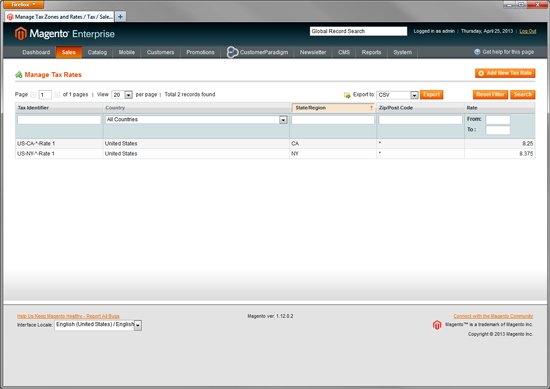Viewport: 550px width, 389px height.
Task: Click United States in the US-CA row
Action: 121,143
